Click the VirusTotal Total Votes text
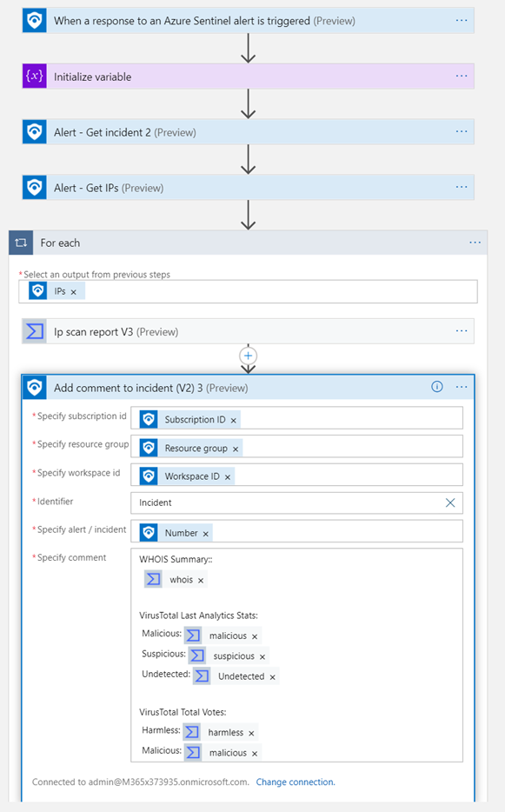Viewport: 505px width, 812px height. click(x=183, y=712)
